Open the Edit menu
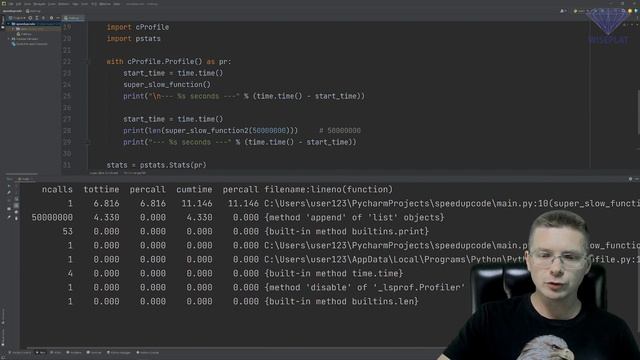 18,4
